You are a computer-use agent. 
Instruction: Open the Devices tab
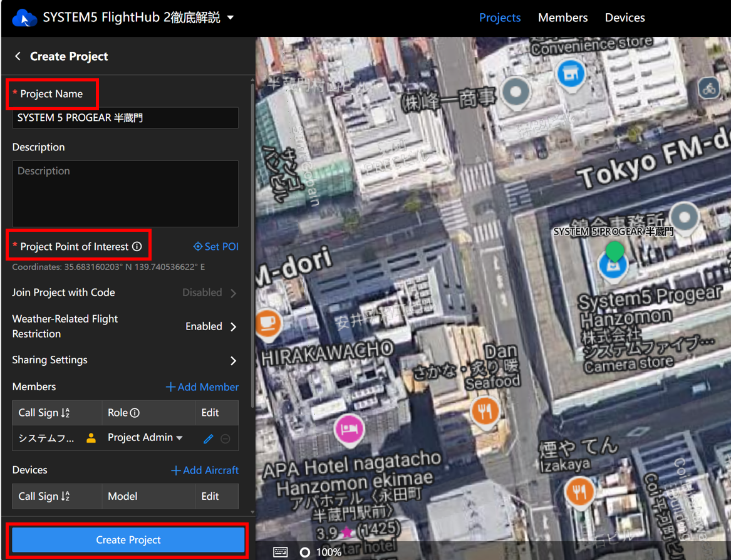coord(625,18)
